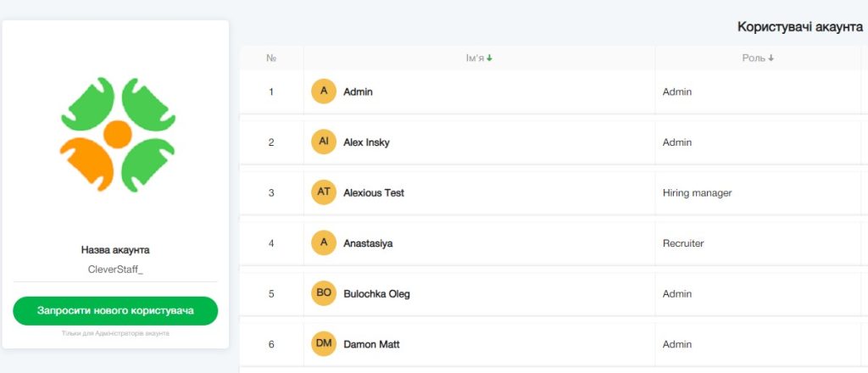The height and width of the screenshot is (373, 868).
Task: Sort by name using the green arrow
Action: 490,58
